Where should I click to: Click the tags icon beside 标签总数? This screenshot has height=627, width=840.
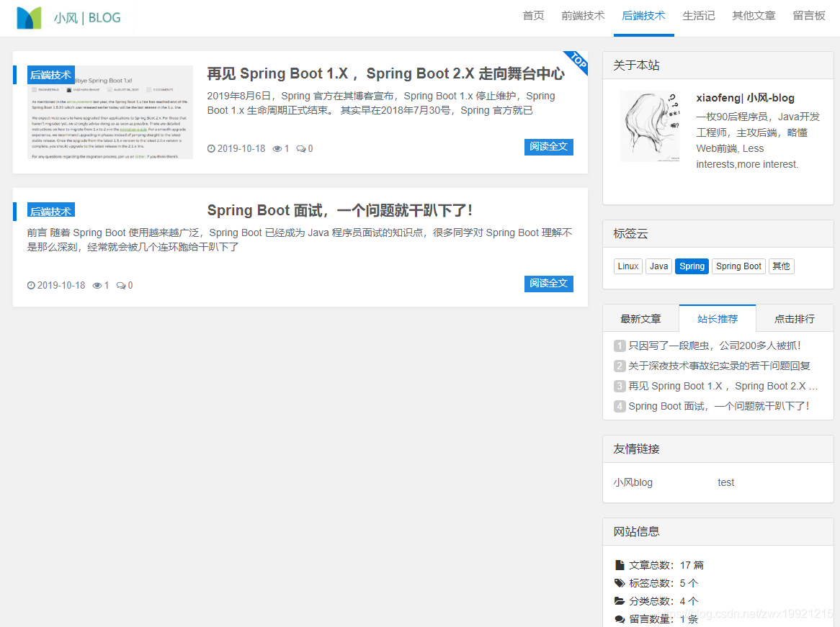618,583
